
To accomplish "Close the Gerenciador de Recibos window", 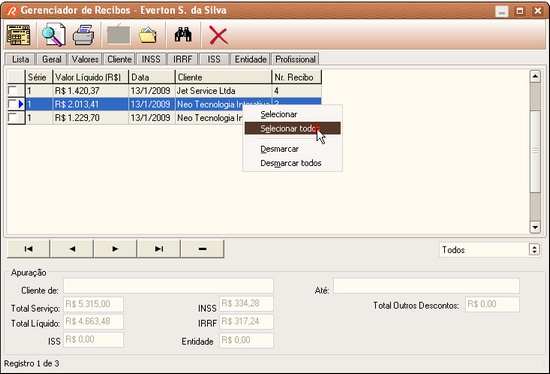I will click(x=537, y=11).
